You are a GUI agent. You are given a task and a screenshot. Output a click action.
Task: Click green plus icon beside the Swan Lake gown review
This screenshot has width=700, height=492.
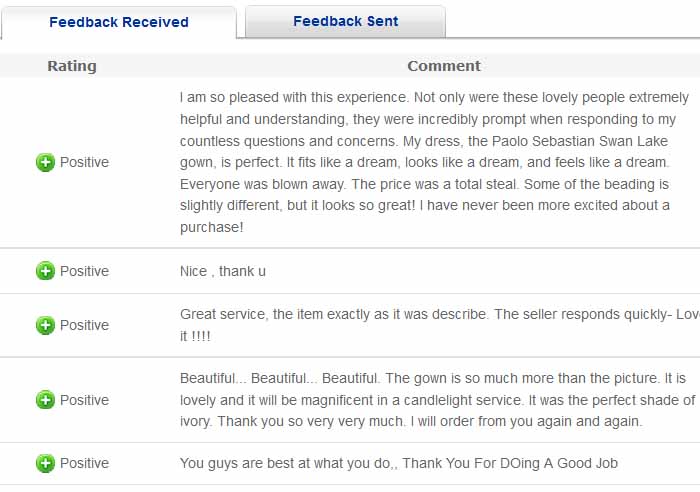coord(45,162)
